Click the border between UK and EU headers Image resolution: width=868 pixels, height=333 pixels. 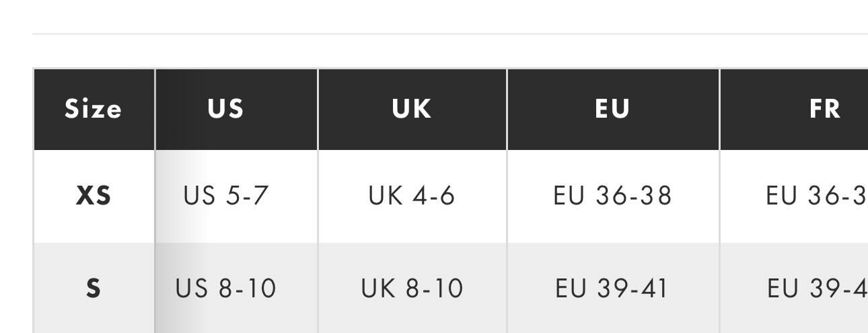tap(507, 109)
